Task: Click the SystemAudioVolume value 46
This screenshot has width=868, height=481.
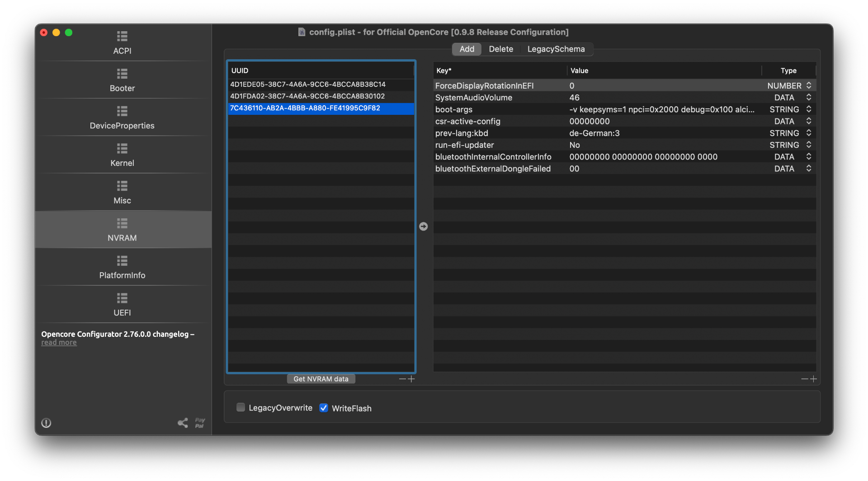Action: click(x=574, y=97)
